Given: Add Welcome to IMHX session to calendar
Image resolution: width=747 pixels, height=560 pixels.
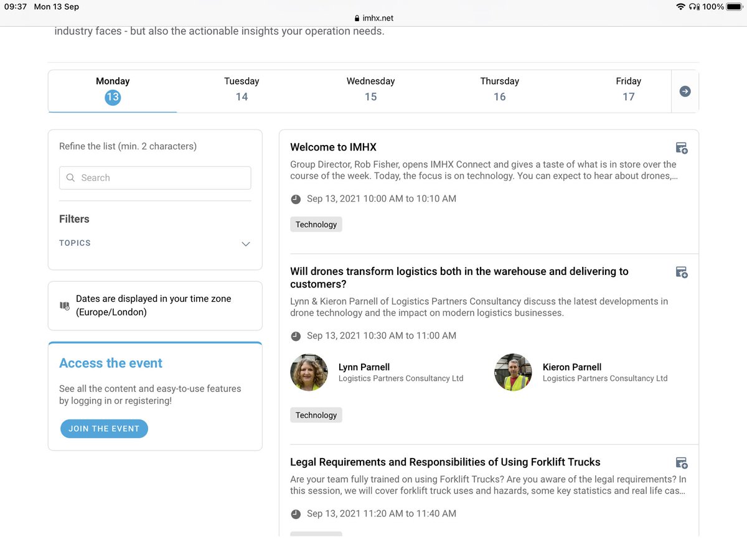Looking at the screenshot, I should click(x=682, y=148).
